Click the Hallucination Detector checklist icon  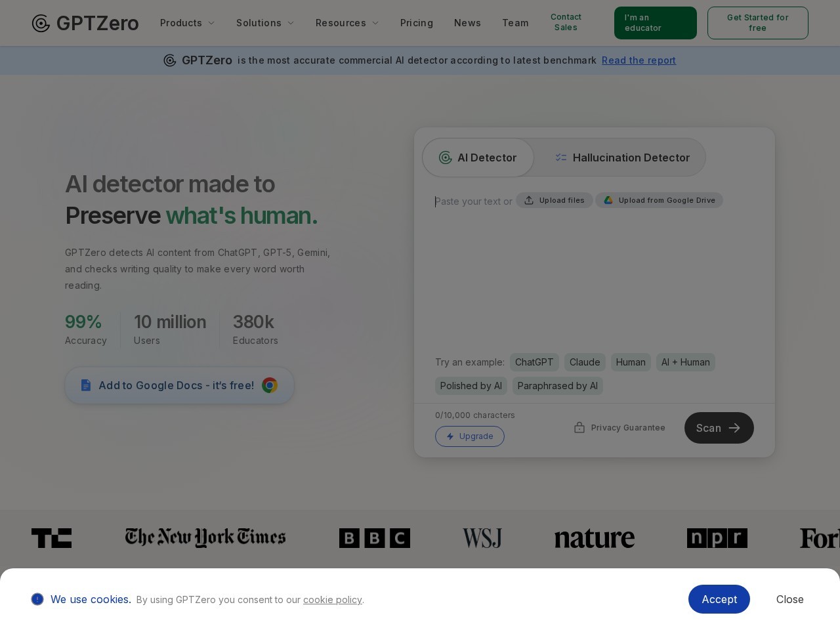click(561, 157)
